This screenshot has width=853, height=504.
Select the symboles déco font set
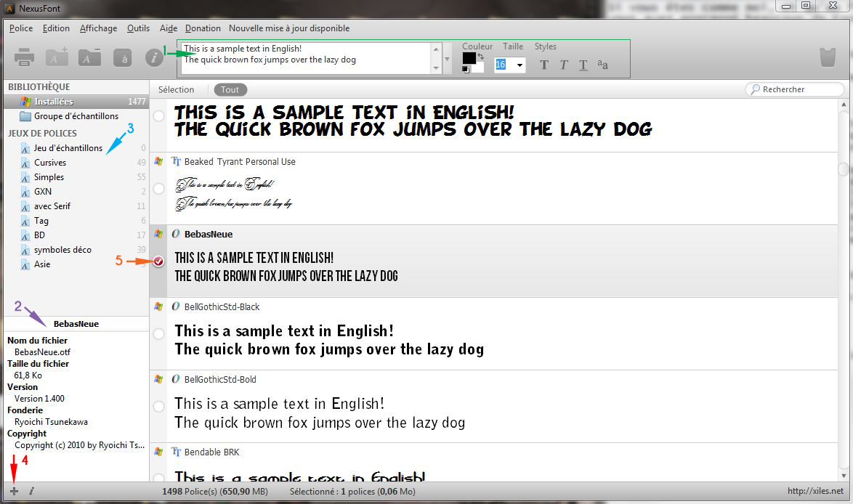pyautogui.click(x=76, y=250)
